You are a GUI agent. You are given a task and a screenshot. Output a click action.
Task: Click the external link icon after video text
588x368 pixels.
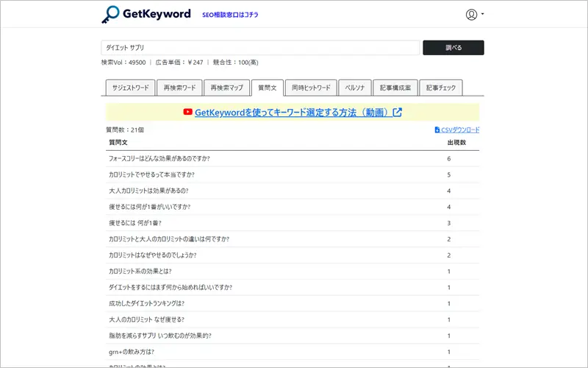click(398, 113)
